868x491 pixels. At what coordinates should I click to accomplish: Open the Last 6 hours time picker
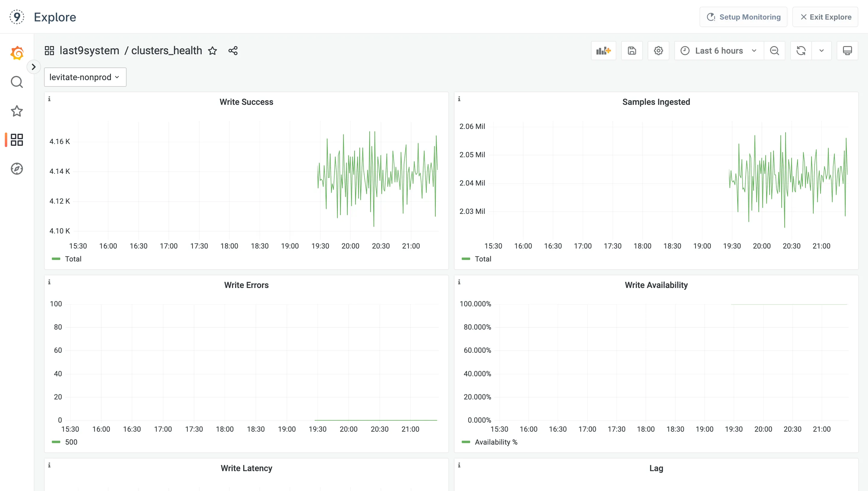coord(719,51)
